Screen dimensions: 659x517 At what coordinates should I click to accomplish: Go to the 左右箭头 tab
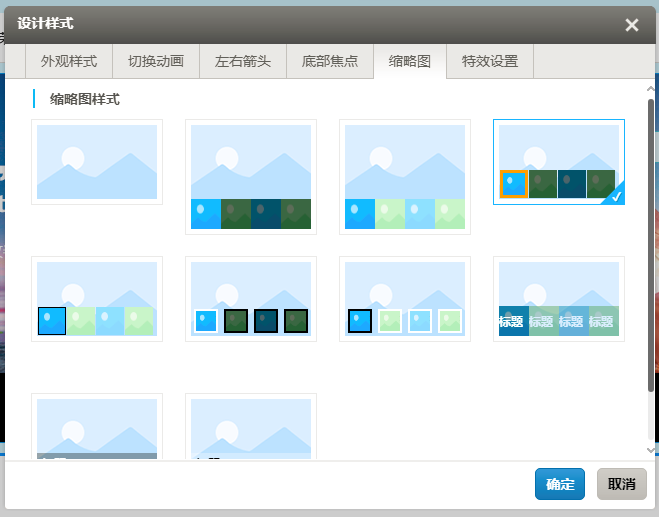point(243,61)
